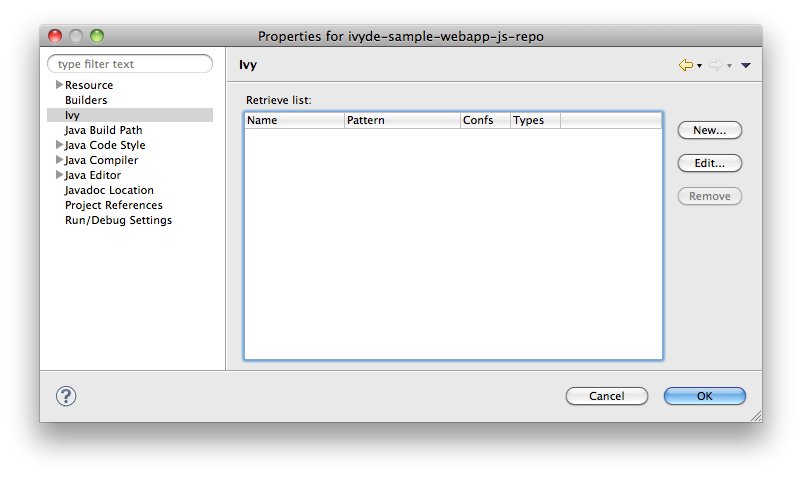Open the view menu triangle icon
Image resolution: width=802 pixels, height=477 pixels.
tap(746, 65)
